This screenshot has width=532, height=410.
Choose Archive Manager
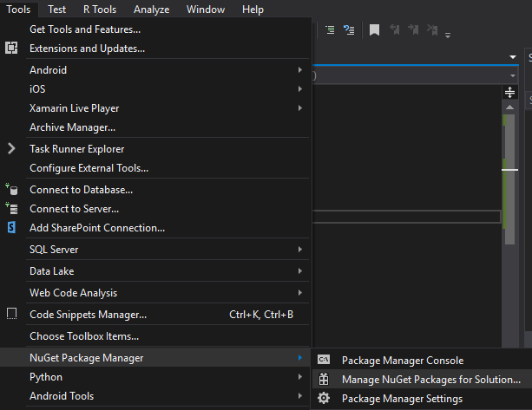(x=155, y=127)
